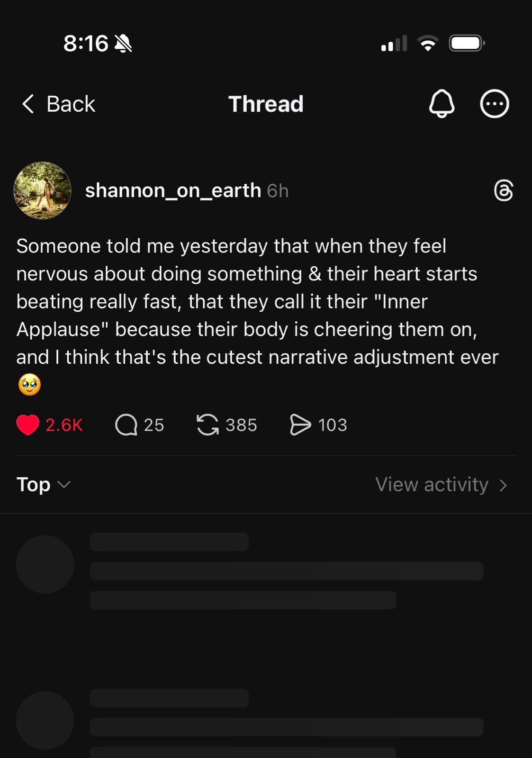Screen dimensions: 532x758
Task: Open View activity link
Action: 432,485
